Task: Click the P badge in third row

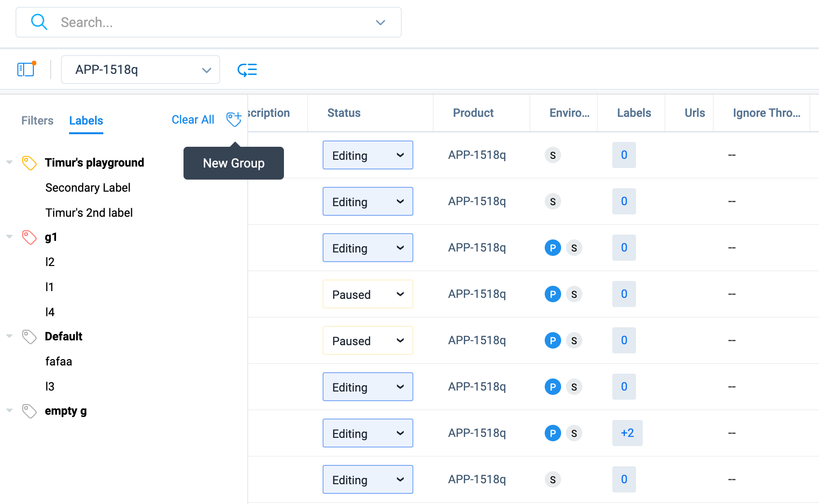Action: click(553, 248)
